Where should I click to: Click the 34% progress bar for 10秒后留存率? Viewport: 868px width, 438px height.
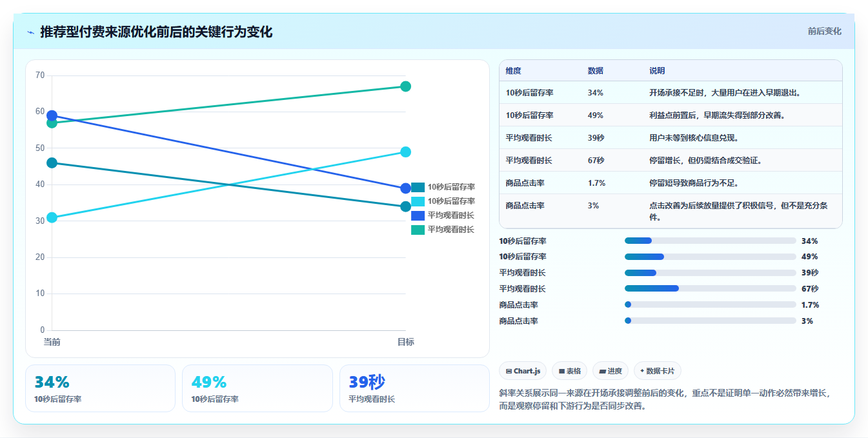pyautogui.click(x=710, y=241)
